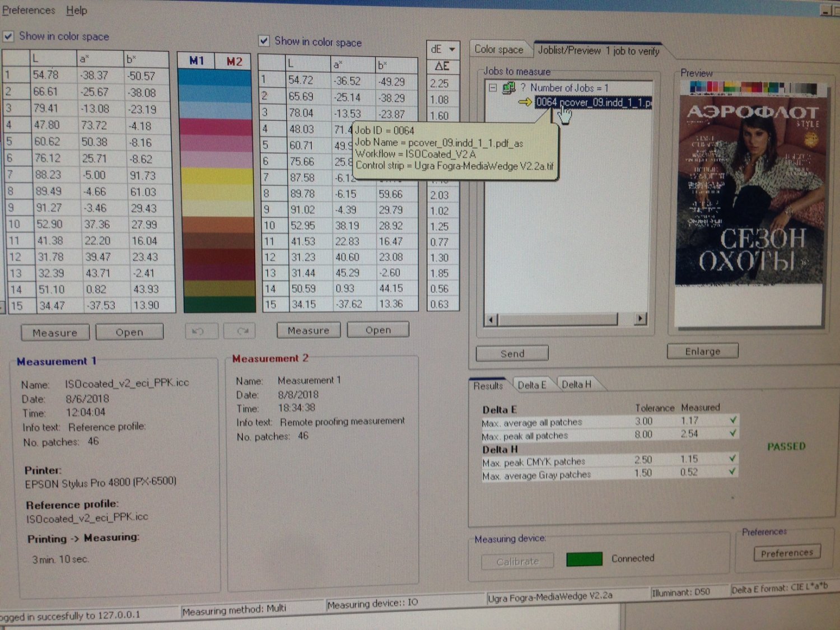
Task: Switch to the Delta H tab
Action: click(x=576, y=384)
